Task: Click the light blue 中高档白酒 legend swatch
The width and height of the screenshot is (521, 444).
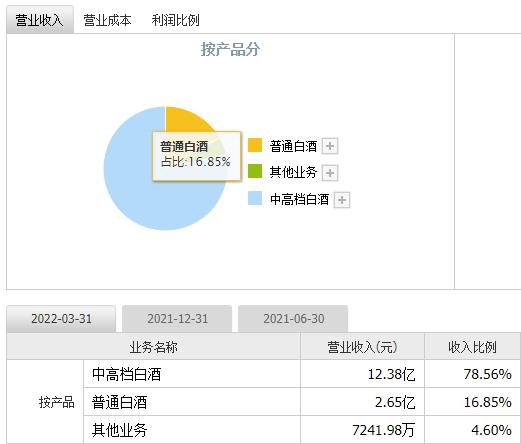Action: tap(255, 198)
